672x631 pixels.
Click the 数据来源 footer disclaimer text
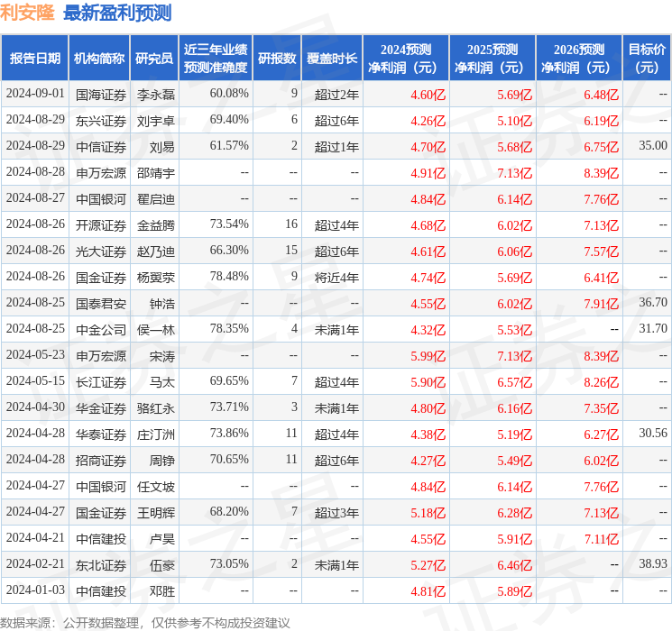pyautogui.click(x=145, y=622)
